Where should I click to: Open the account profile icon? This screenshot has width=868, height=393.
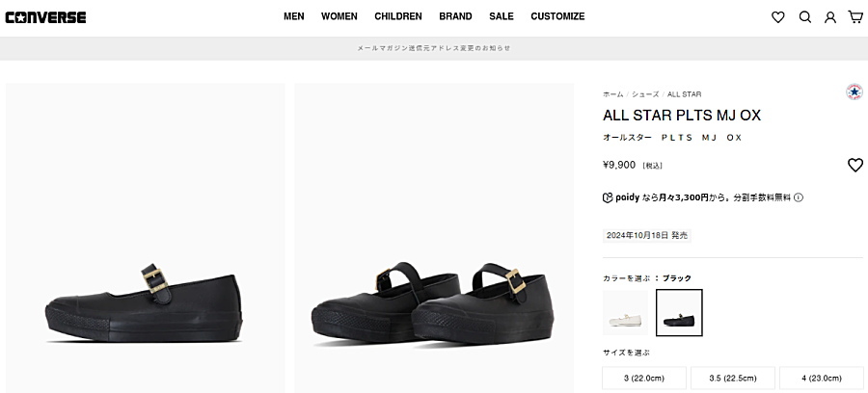pyautogui.click(x=829, y=17)
